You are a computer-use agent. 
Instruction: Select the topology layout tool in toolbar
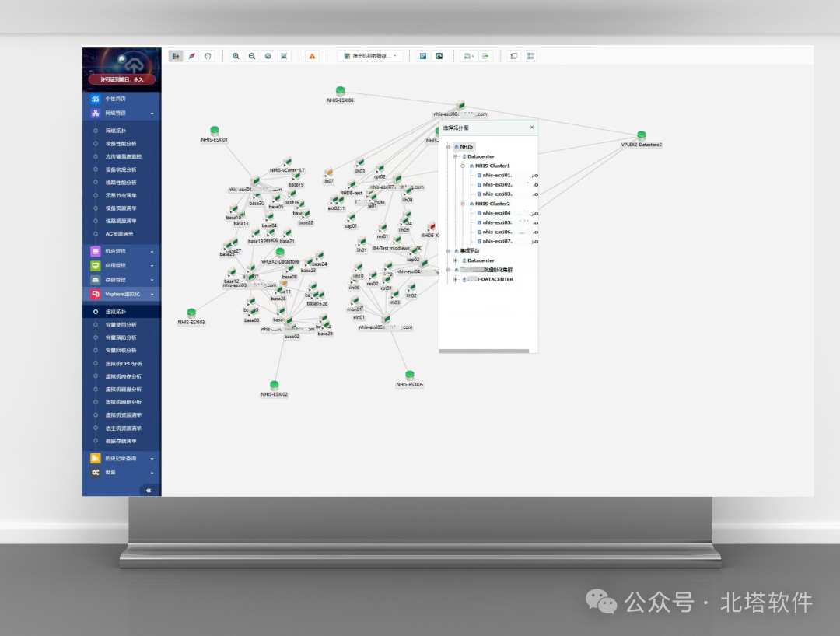click(x=176, y=56)
